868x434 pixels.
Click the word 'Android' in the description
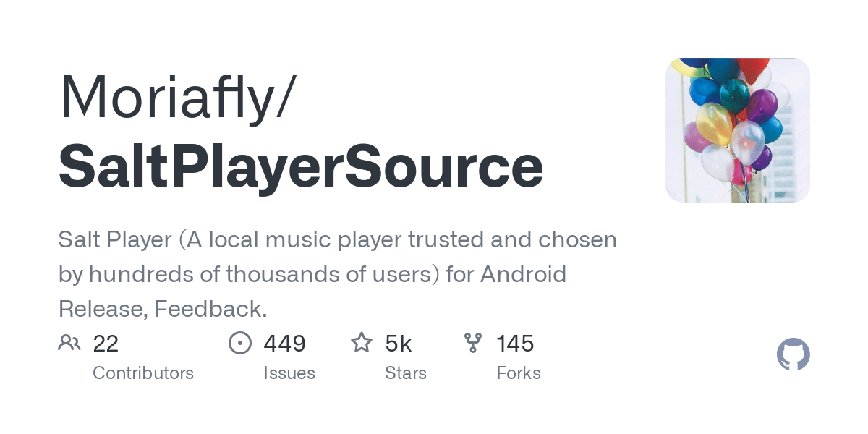pos(523,274)
